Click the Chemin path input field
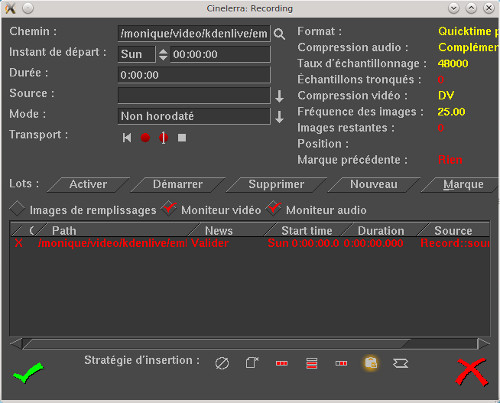Viewport: 500px width, 403px height. tap(194, 34)
